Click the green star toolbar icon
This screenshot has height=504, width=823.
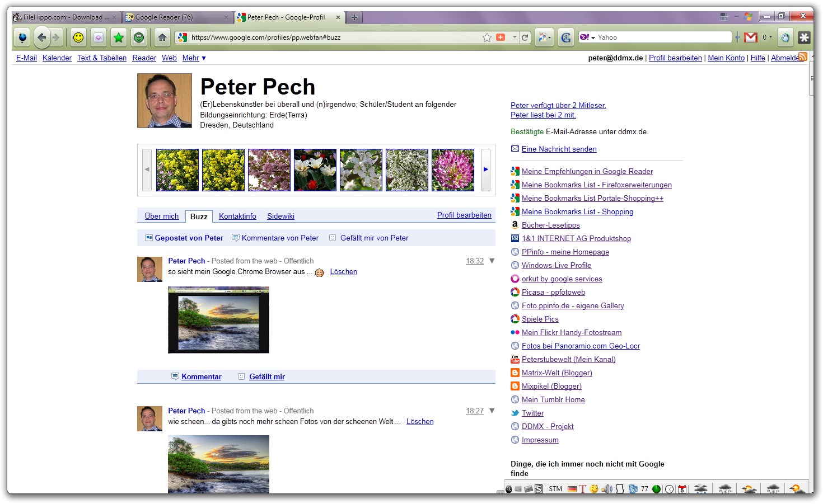tap(119, 37)
